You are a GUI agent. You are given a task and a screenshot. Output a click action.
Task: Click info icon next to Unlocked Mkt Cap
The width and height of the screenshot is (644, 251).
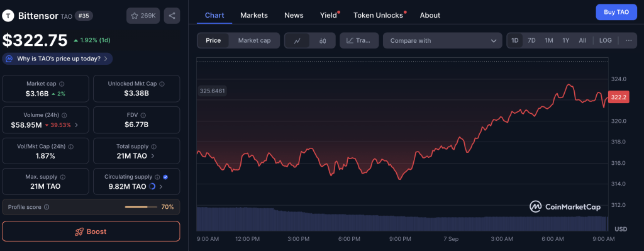162,84
